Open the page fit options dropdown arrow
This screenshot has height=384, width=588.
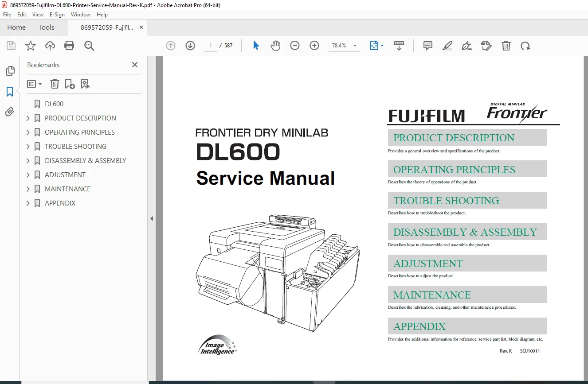pos(382,46)
